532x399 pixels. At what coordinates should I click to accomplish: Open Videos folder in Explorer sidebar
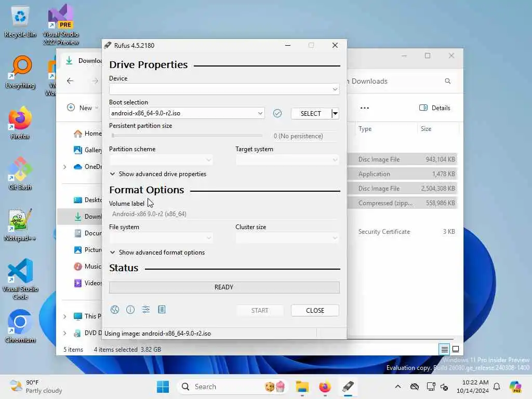(87, 283)
